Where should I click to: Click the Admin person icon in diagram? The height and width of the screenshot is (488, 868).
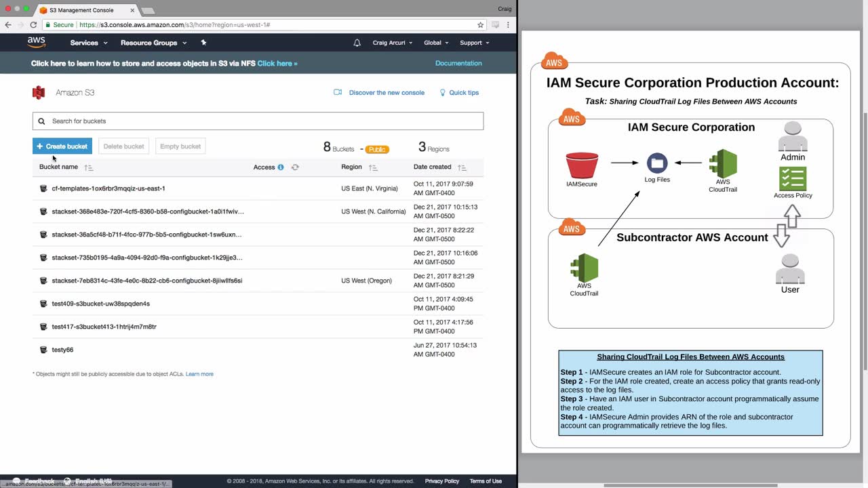tap(793, 138)
